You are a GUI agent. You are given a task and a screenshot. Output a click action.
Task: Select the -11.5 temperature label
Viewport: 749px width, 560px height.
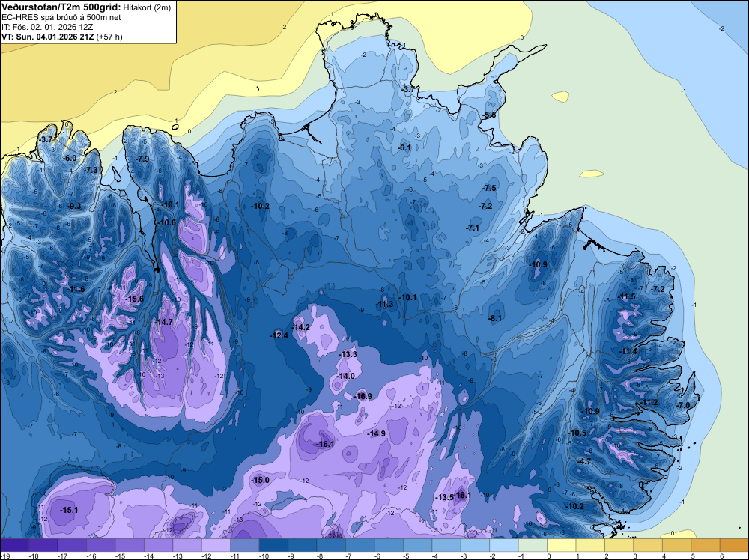coord(627,297)
